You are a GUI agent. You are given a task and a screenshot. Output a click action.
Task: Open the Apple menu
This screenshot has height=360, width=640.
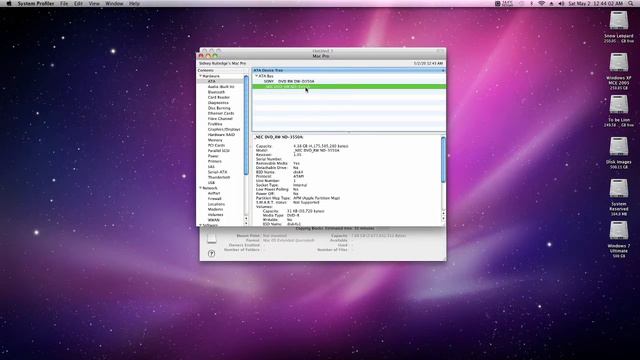[9, 3]
